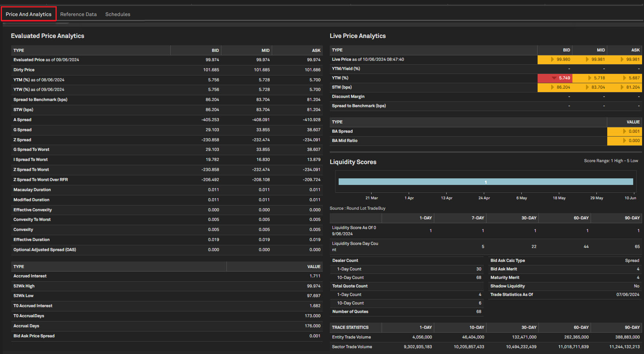Click the arrow icon in YTW ask cell
This screenshot has width=644, height=354.
(x=624, y=78)
